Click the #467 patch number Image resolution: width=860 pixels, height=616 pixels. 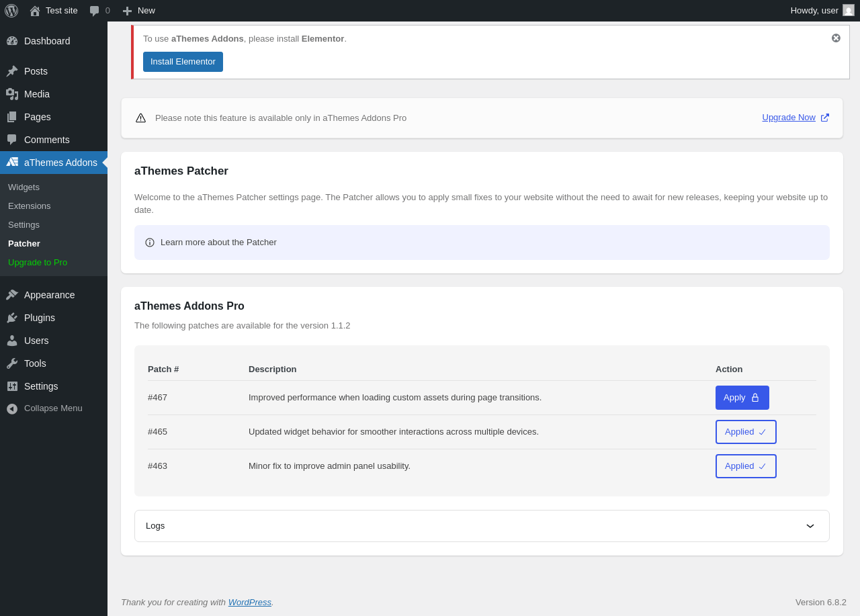tap(157, 398)
